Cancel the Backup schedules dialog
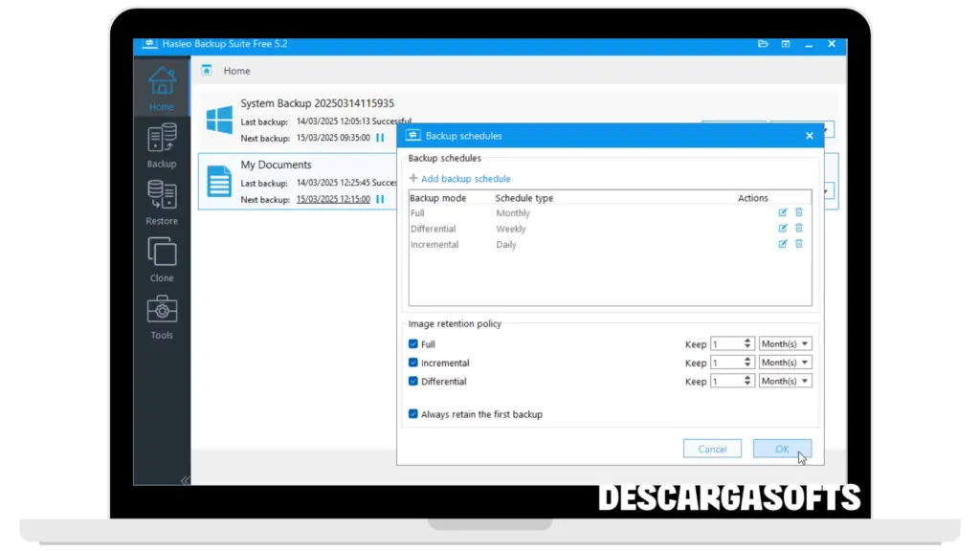980x551 pixels. (x=712, y=449)
